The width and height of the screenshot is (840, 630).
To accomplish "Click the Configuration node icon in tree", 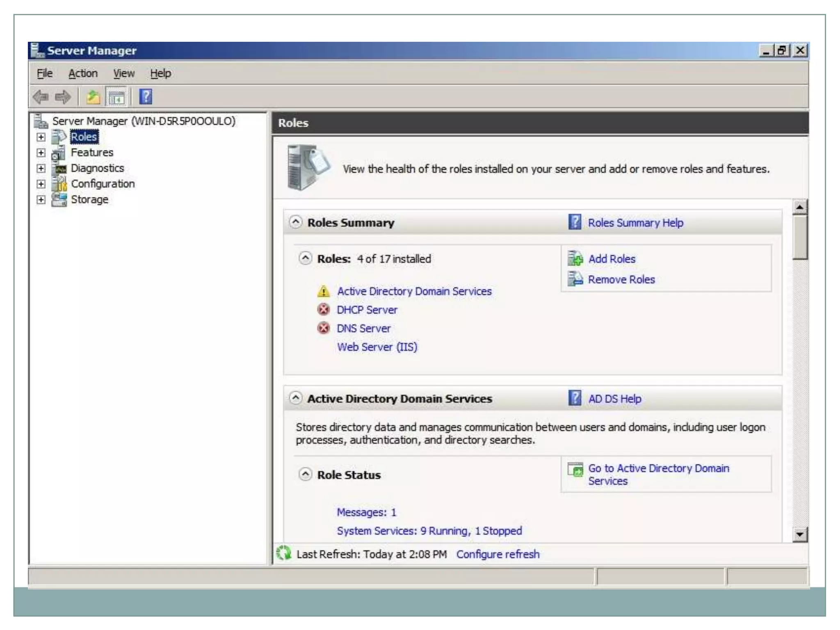I will (59, 184).
